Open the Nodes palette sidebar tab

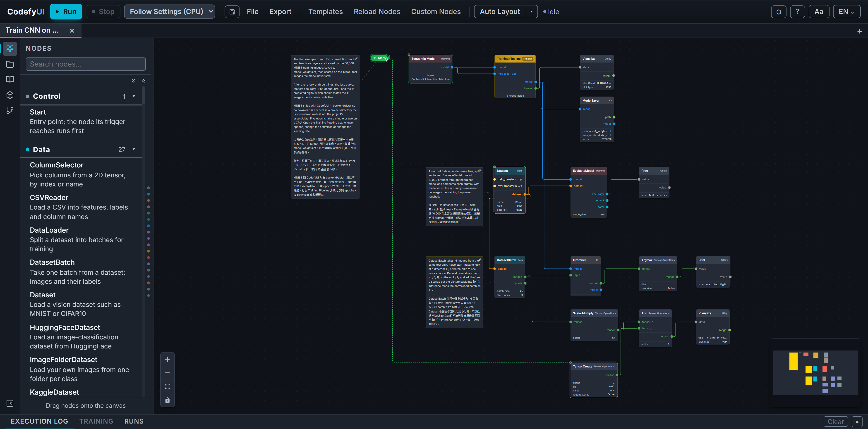tap(10, 49)
